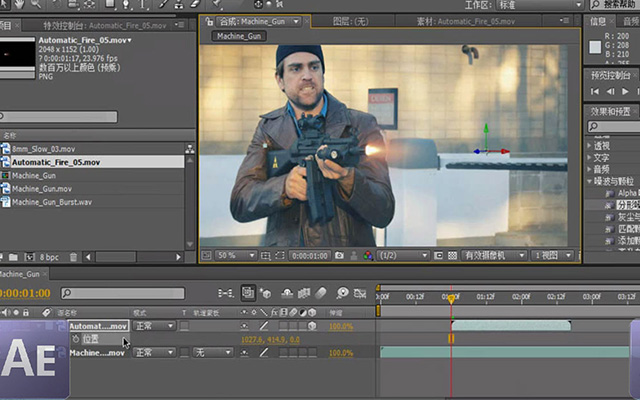Click the play button in preview panel
The height and width of the screenshot is (400, 640).
pos(625,91)
